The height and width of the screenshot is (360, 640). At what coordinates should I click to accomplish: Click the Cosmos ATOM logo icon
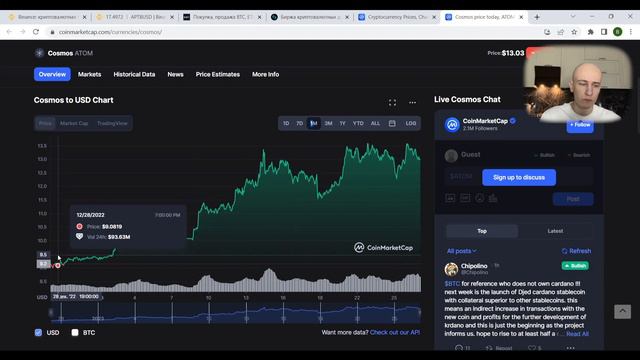point(39,53)
